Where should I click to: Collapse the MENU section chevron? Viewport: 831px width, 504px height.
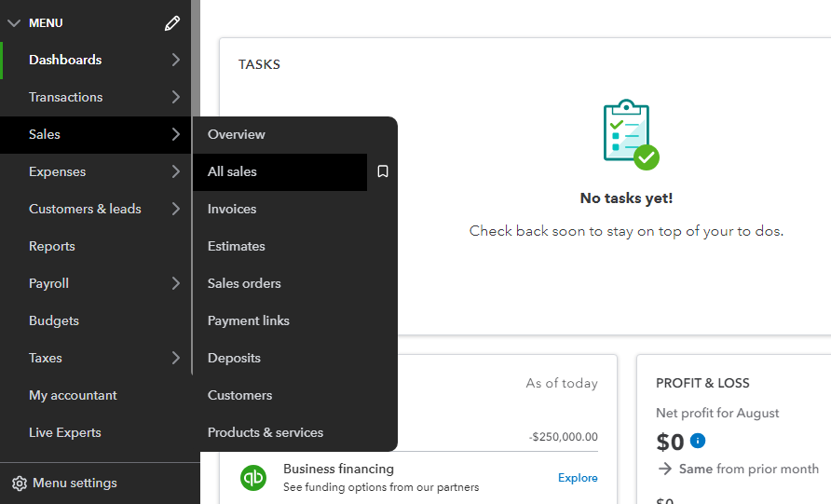(x=14, y=23)
